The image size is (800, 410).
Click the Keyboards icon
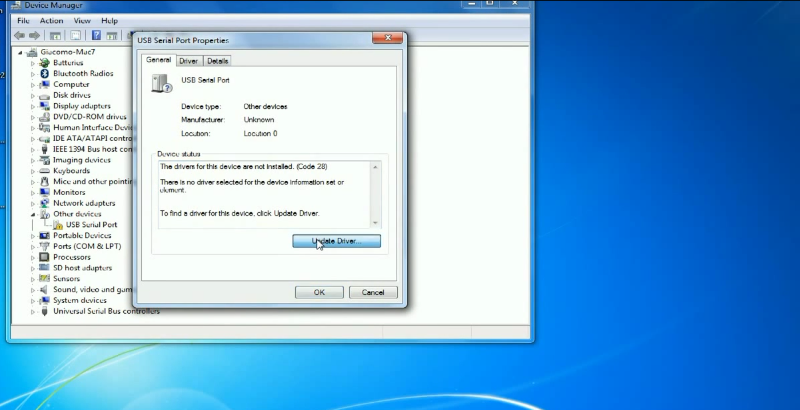[44, 171]
